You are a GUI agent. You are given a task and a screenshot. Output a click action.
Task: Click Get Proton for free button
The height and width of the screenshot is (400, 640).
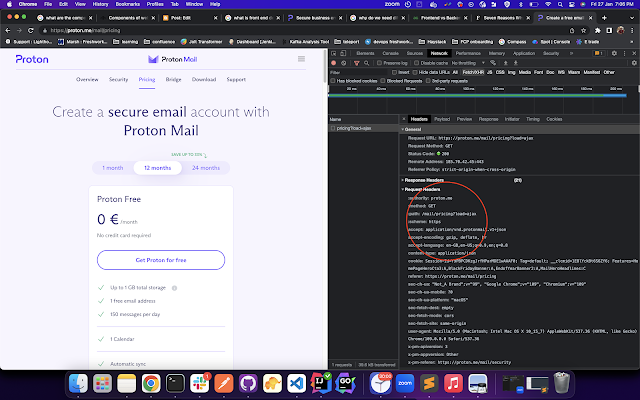point(161,260)
